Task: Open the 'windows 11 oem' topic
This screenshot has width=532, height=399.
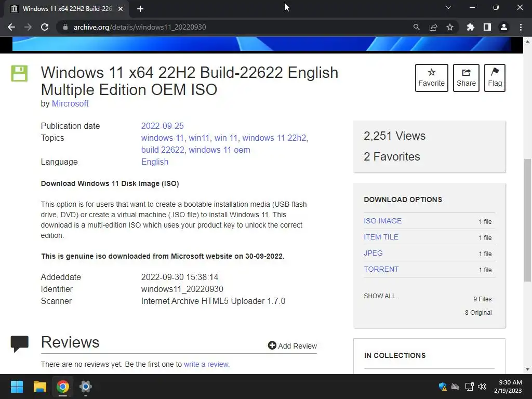Action: pos(220,150)
